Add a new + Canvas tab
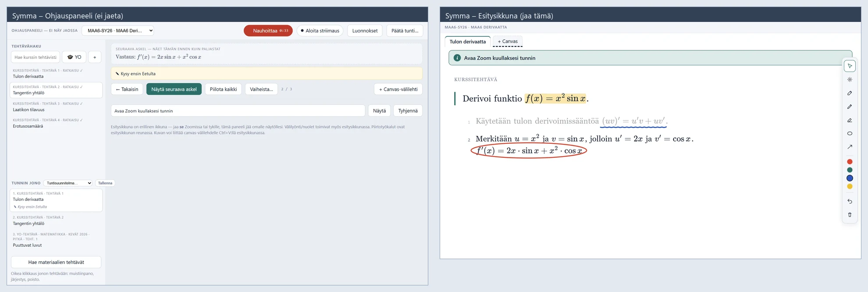The image size is (868, 292). (508, 41)
